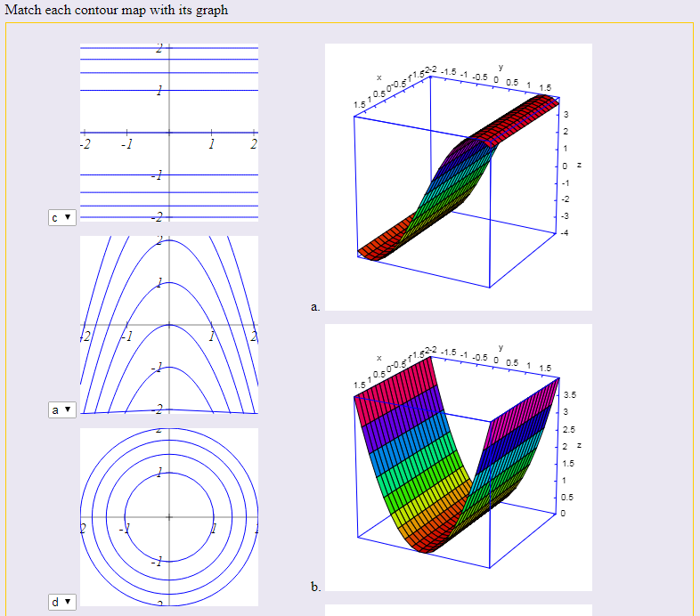Click the "Match each contour map" heading text
This screenshot has width=700, height=616.
click(115, 10)
